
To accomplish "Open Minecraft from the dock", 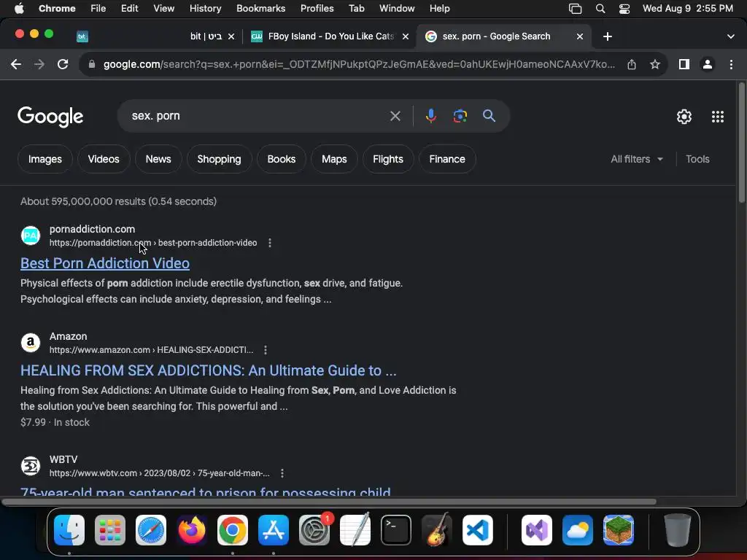I will (x=619, y=530).
